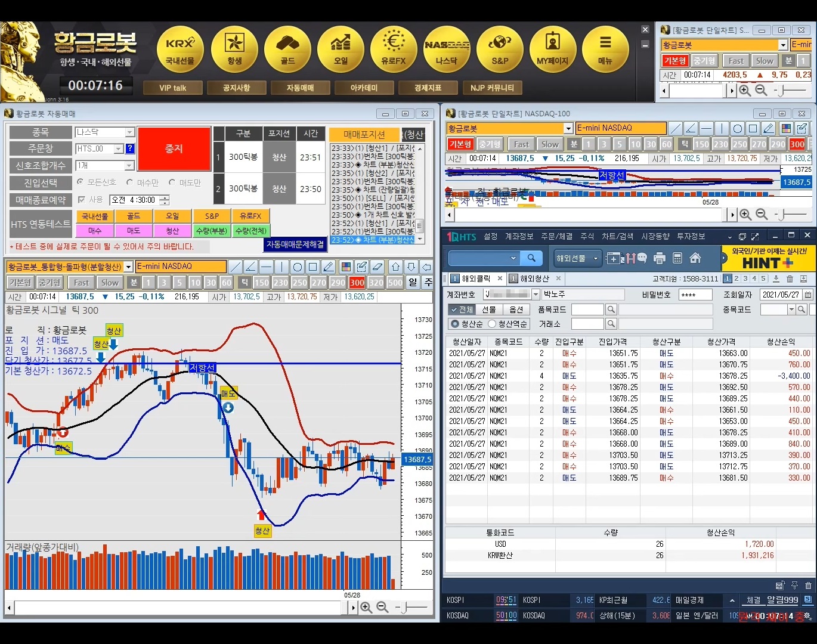Open 주문/체결 menu in 1Q HTS
The width and height of the screenshot is (817, 644).
(557, 237)
